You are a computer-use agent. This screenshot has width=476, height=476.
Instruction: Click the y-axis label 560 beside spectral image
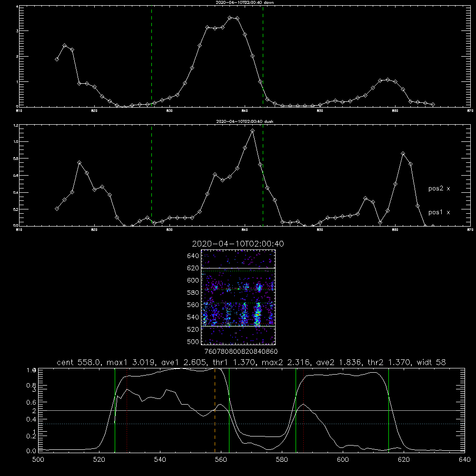click(x=193, y=305)
